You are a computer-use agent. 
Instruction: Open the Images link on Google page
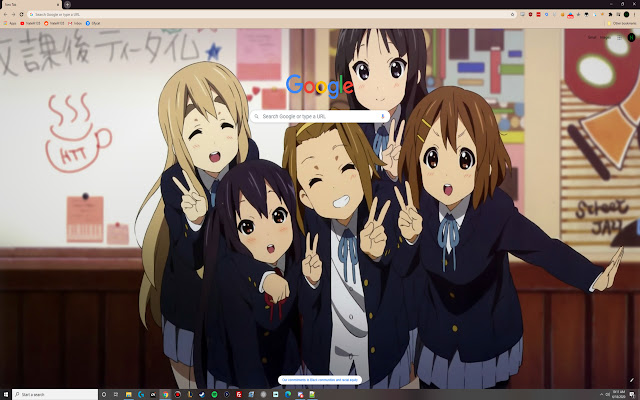click(605, 38)
